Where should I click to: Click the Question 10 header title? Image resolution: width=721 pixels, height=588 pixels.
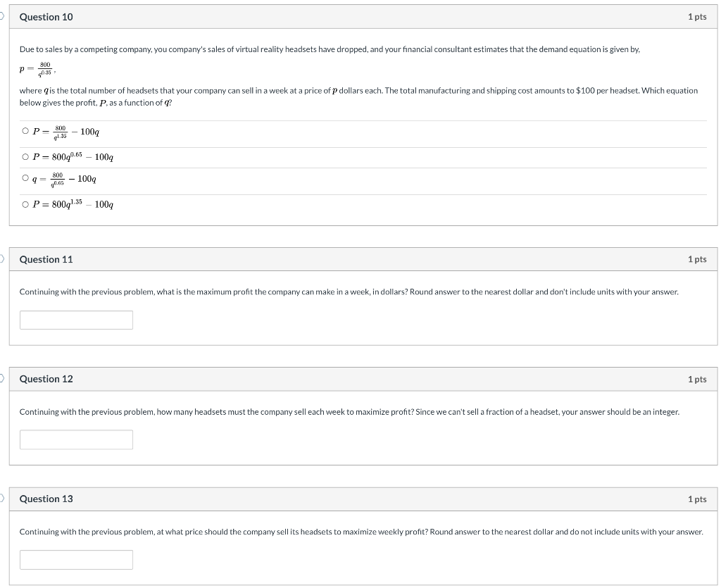coord(46,17)
